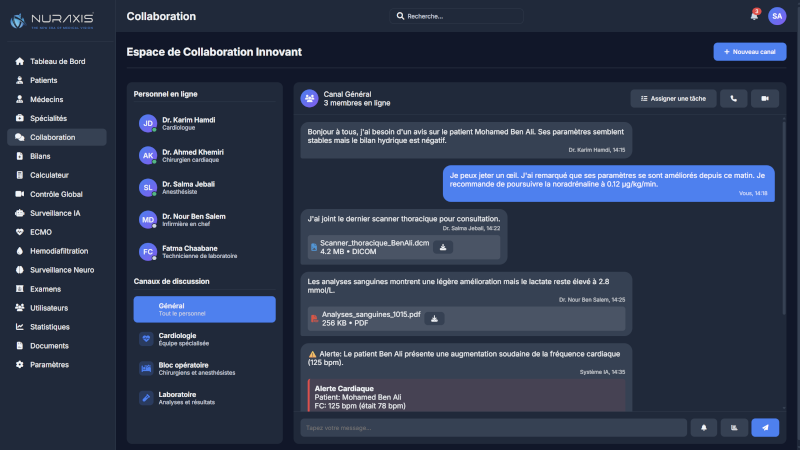Viewport: 800px width, 450px height.
Task: Focus the Tapez votre message input
Action: click(493, 427)
